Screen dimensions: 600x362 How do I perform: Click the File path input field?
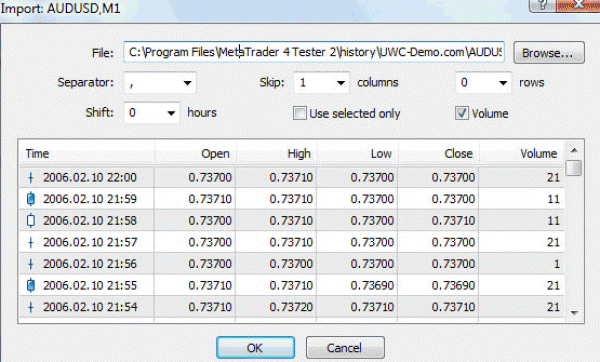(314, 52)
